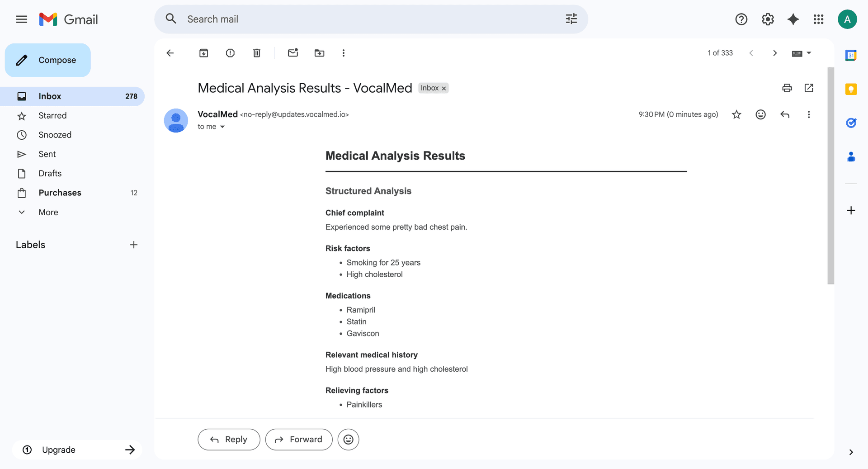This screenshot has height=469, width=868.
Task: Forward this medical analysis email
Action: coord(298,439)
